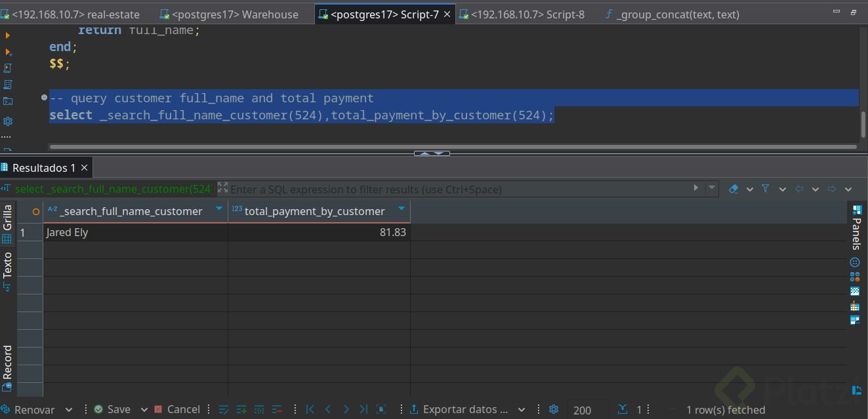Select the Jared Ely cell

tap(135, 232)
